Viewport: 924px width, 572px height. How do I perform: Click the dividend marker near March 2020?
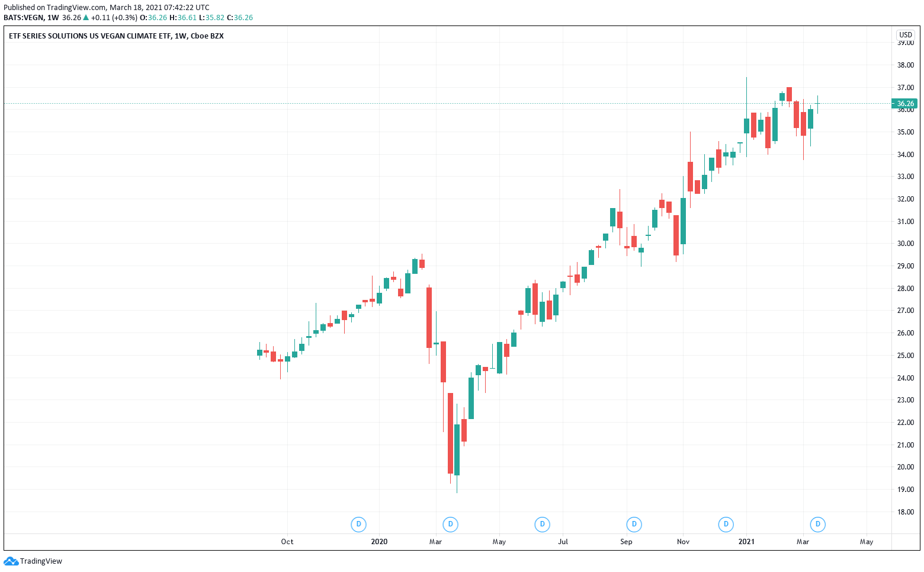(x=451, y=524)
